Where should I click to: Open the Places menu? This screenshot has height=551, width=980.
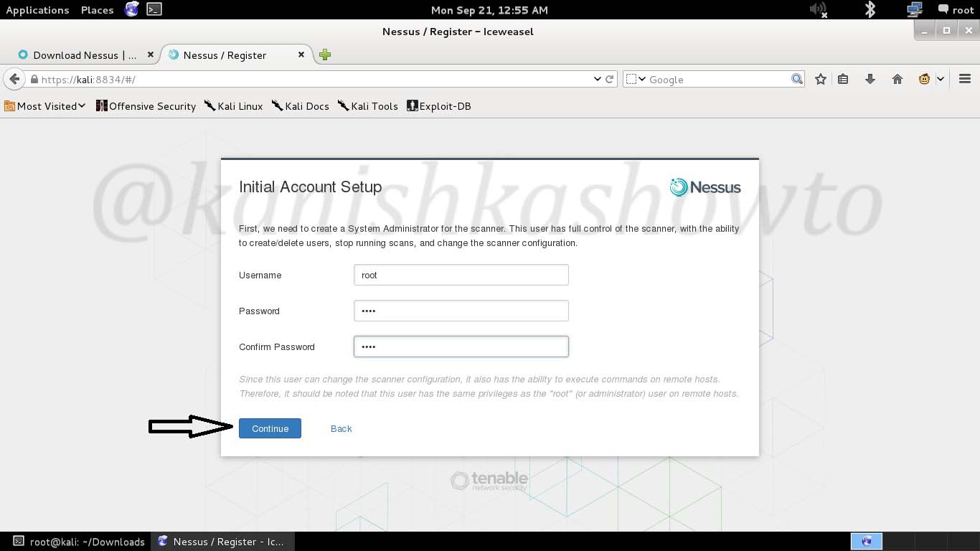98,10
